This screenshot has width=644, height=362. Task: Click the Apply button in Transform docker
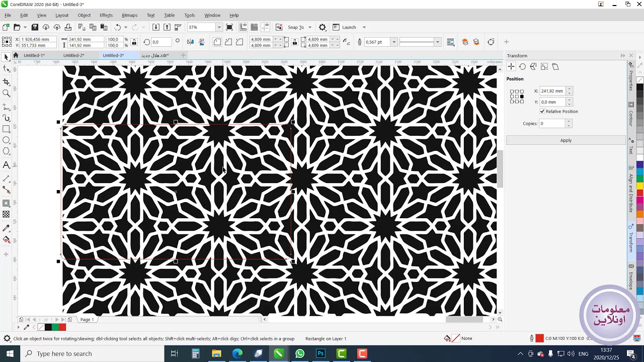point(566,140)
